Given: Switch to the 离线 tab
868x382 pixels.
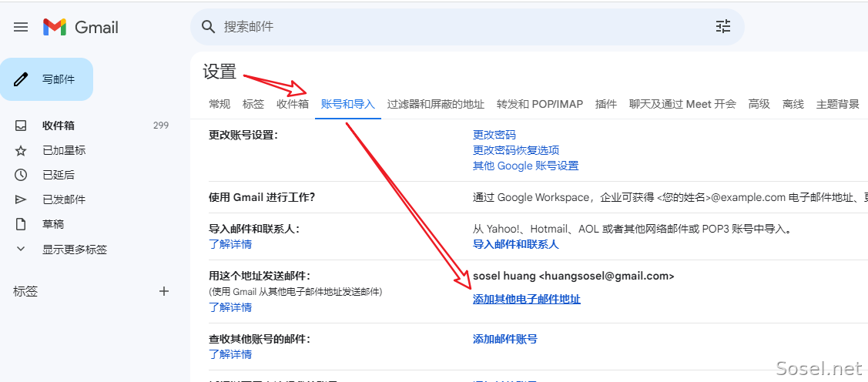Looking at the screenshot, I should tap(793, 104).
